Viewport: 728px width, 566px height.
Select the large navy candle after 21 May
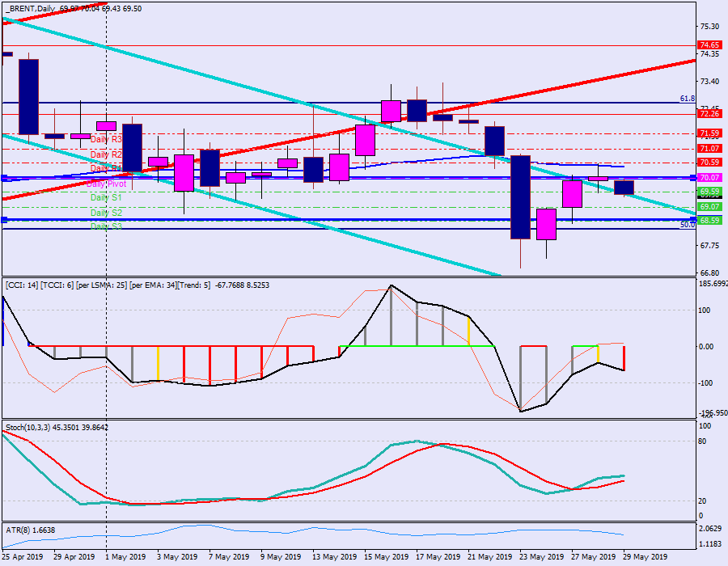pyautogui.click(x=520, y=197)
